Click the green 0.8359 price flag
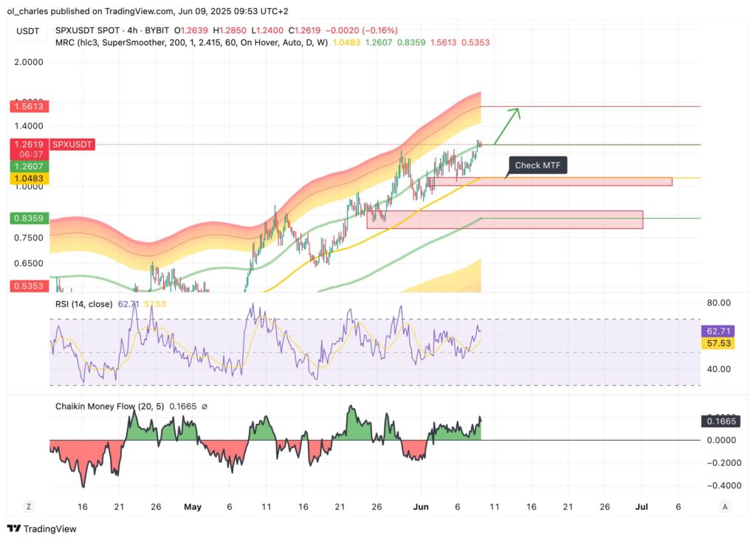 28,218
